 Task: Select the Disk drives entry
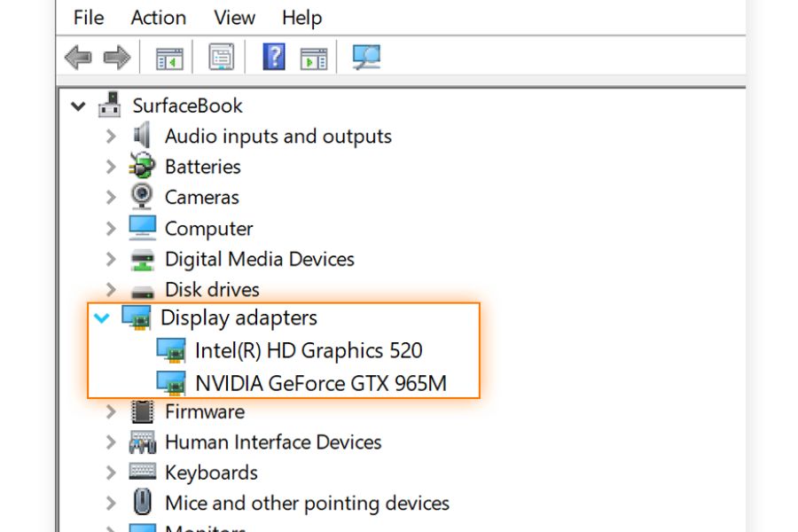pyautogui.click(x=212, y=290)
